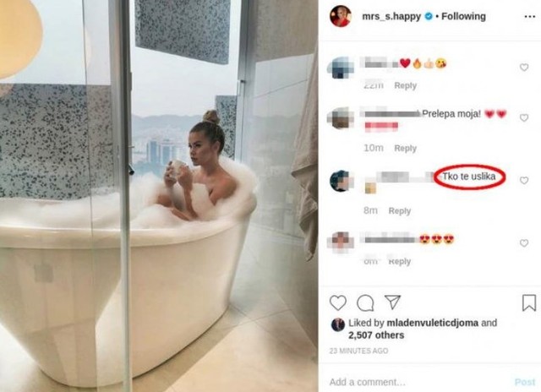Like the heart-eyes emoji comment
The width and height of the screenshot is (541, 392).
(524, 243)
